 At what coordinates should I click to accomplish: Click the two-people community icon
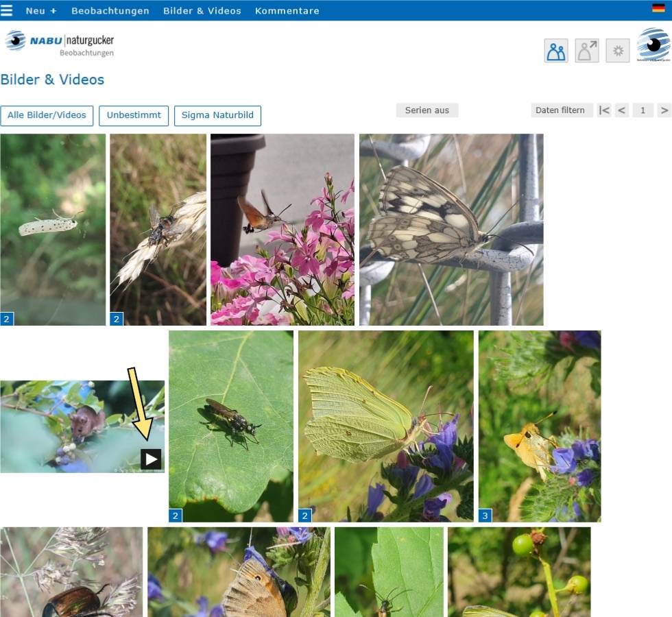pyautogui.click(x=556, y=51)
